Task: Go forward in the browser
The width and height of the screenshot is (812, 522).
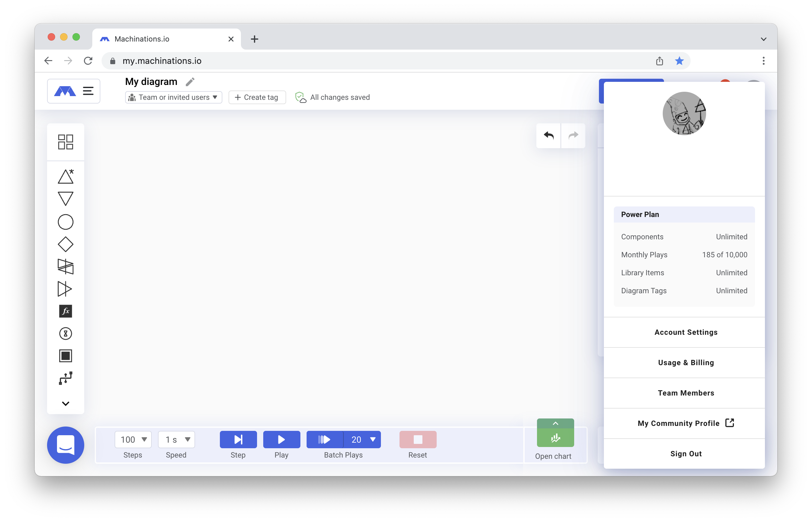Action: point(68,61)
